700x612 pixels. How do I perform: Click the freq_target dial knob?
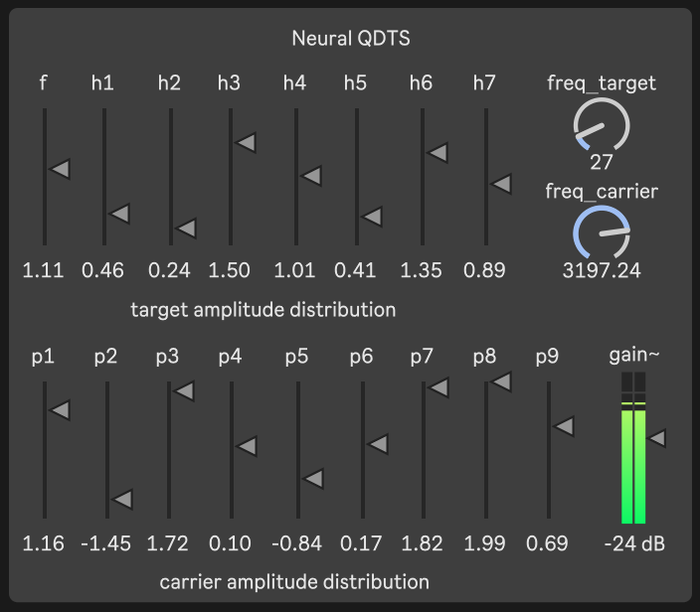602,125
